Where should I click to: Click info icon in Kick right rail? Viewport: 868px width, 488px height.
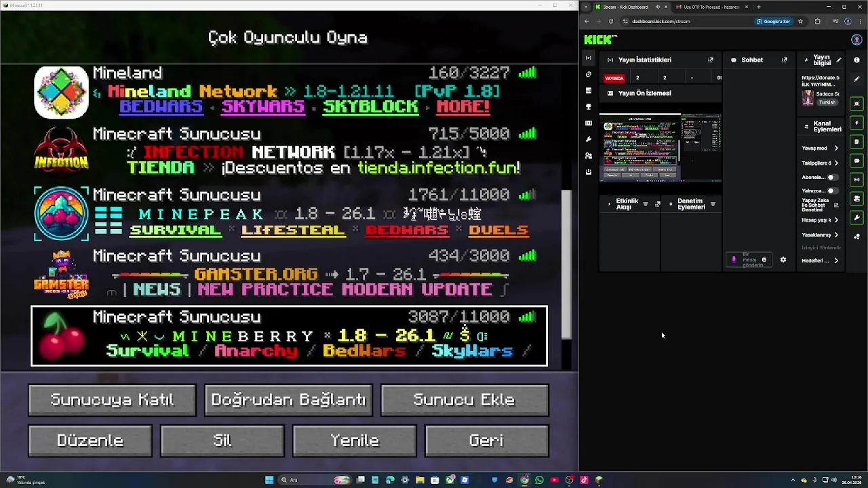857,60
